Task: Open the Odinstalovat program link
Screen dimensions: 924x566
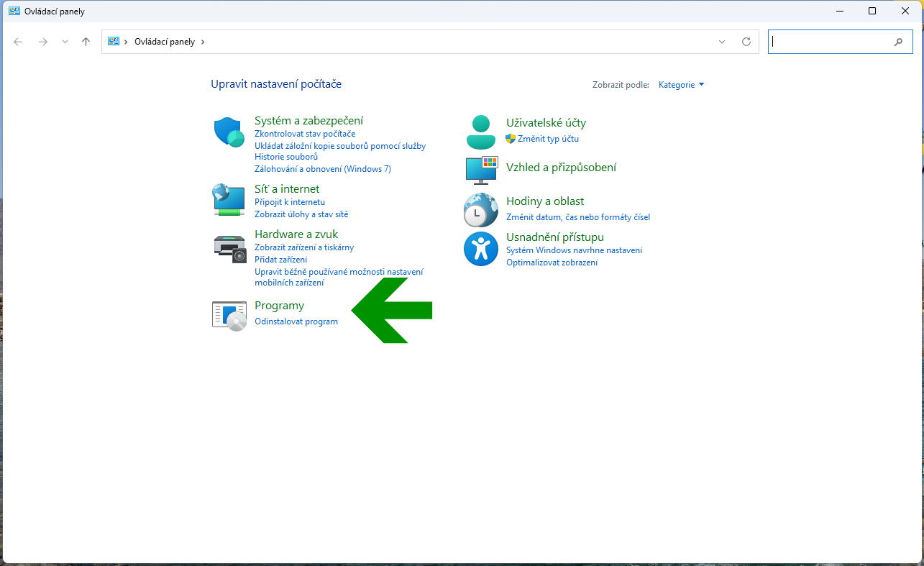Action: (x=296, y=321)
